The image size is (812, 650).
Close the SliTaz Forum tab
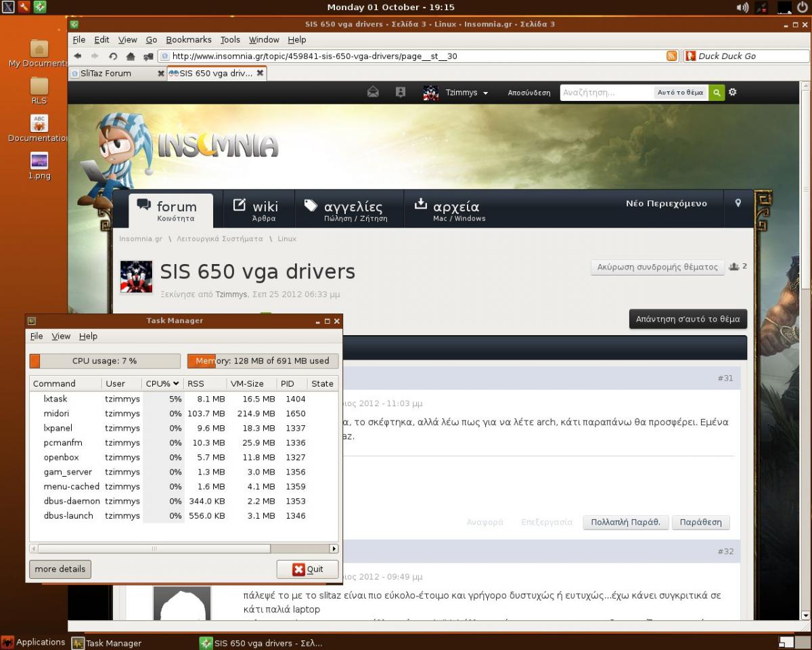click(x=160, y=73)
